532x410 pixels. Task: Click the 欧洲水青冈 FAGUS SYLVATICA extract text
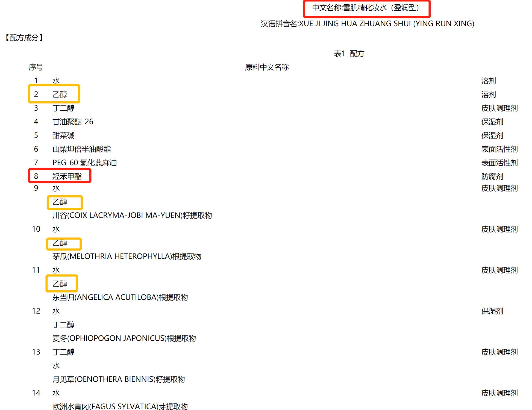point(120,406)
